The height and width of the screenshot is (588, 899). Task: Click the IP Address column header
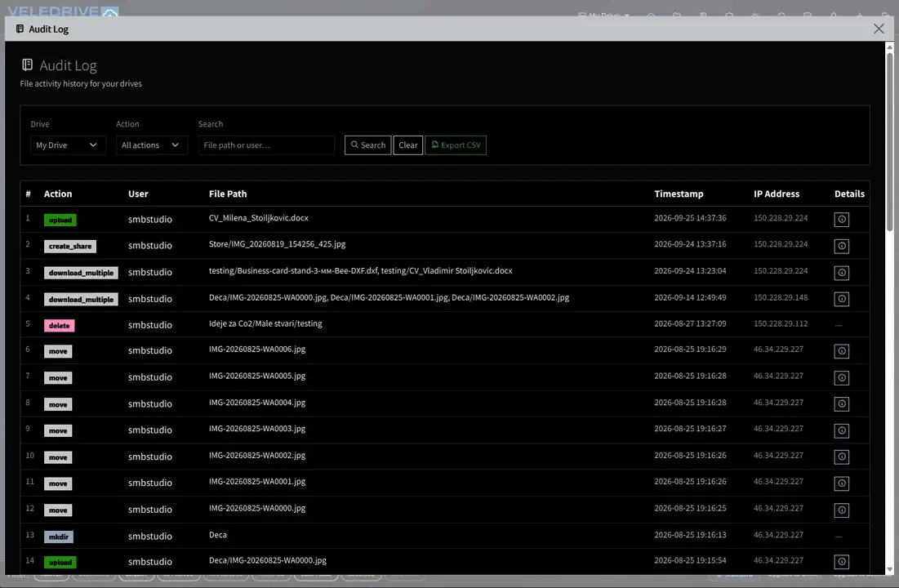[x=777, y=194]
